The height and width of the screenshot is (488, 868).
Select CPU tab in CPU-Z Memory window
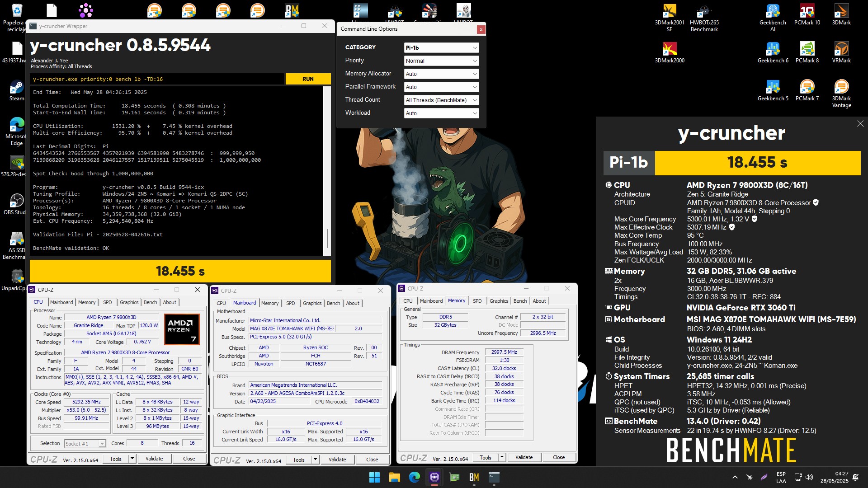click(x=408, y=301)
